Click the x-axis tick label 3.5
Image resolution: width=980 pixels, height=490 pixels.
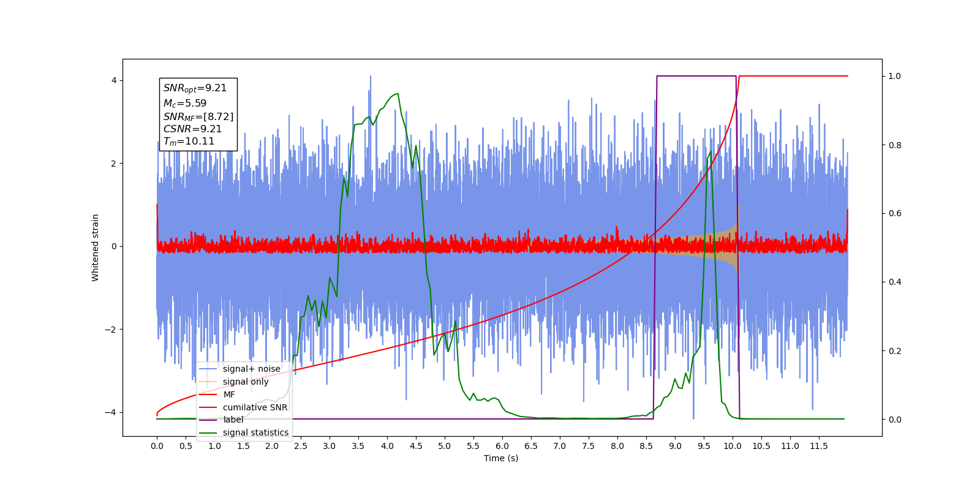[358, 446]
